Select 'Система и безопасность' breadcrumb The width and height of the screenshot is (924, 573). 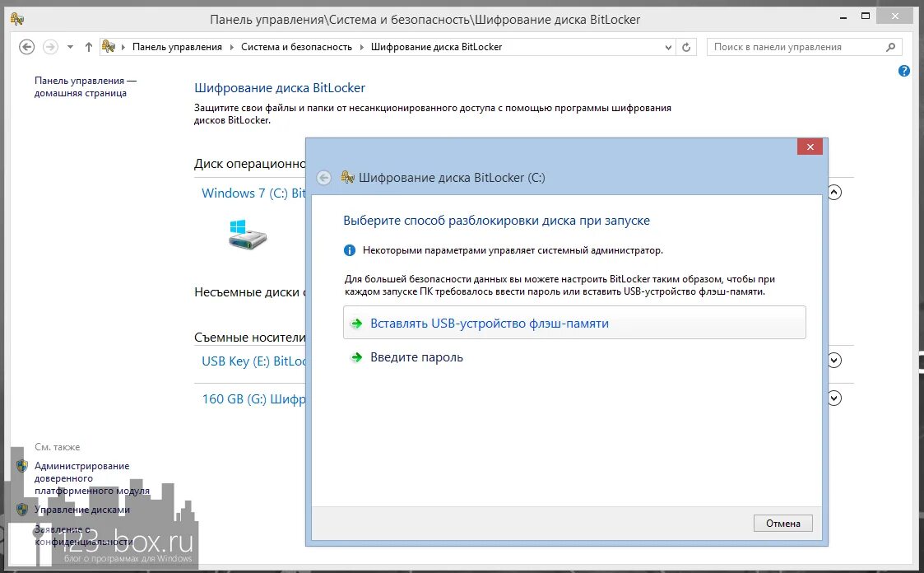click(x=296, y=47)
